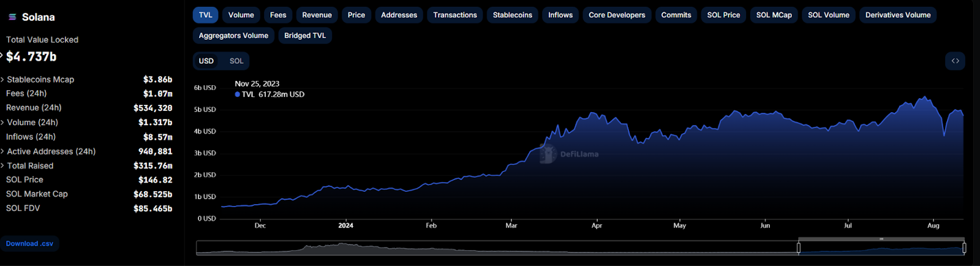The image size is (980, 266).
Task: Expand the Total Raised row
Action: pyautogui.click(x=2, y=166)
